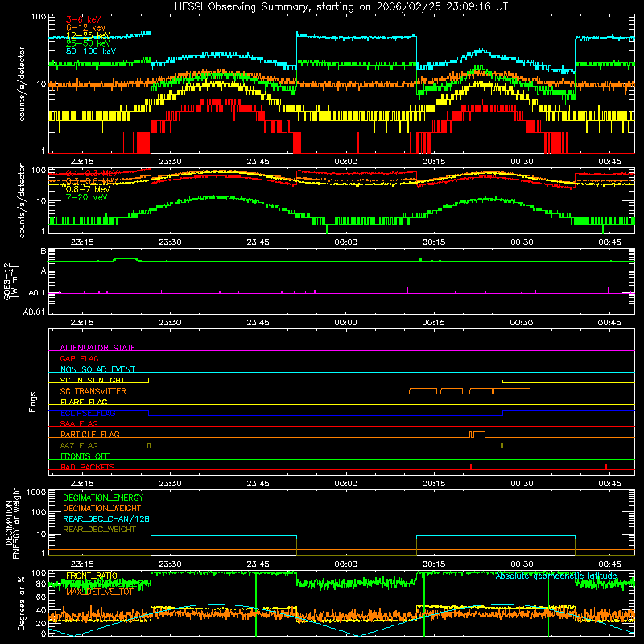The height and width of the screenshot is (644, 644).
Task: Click the 00:45 tick under GOES panel
Action: tap(609, 323)
